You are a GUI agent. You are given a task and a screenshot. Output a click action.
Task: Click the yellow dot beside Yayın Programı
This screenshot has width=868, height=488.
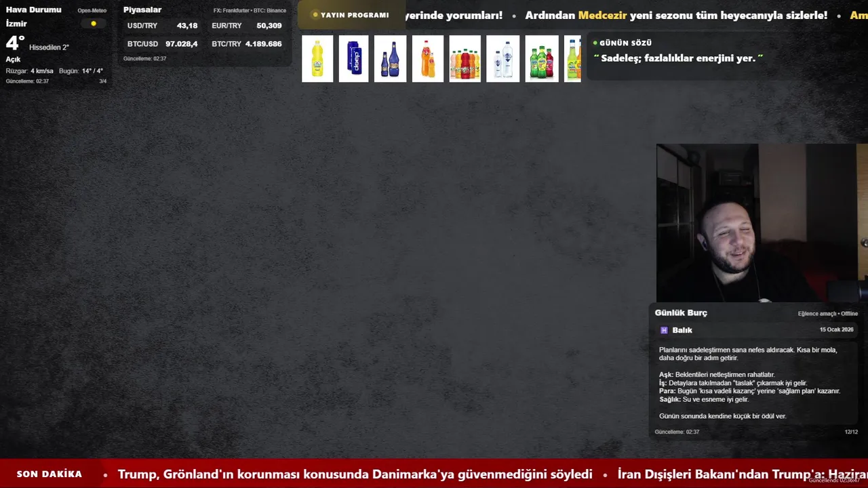click(315, 15)
